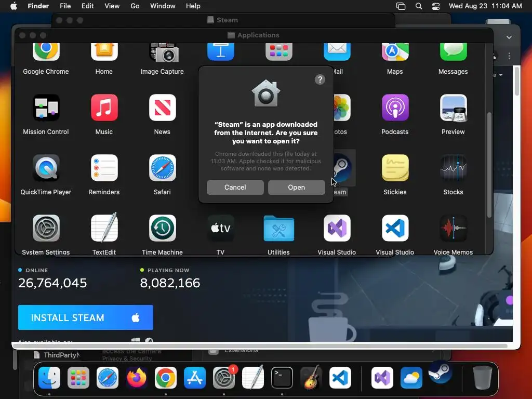Image resolution: width=532 pixels, height=399 pixels.
Task: Open Trash from the Dock
Action: [x=483, y=378]
